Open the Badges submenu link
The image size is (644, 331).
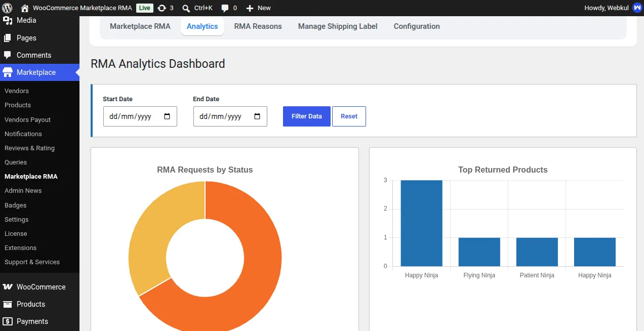[x=16, y=205]
